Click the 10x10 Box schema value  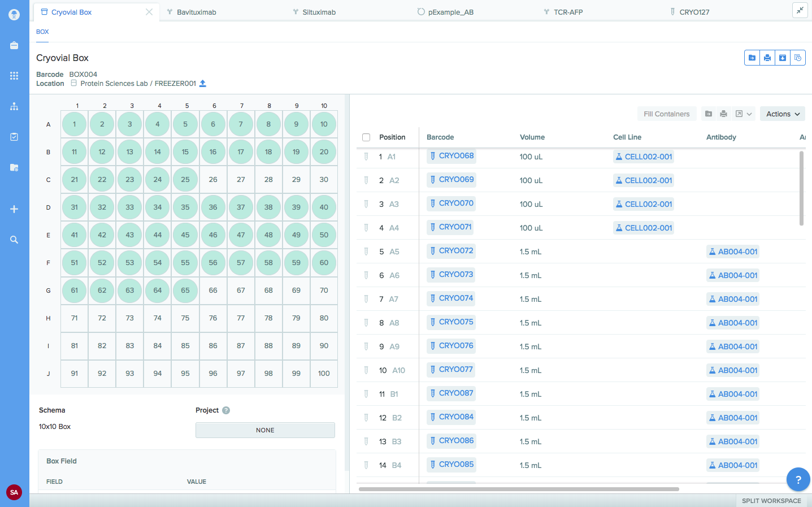pyautogui.click(x=55, y=427)
